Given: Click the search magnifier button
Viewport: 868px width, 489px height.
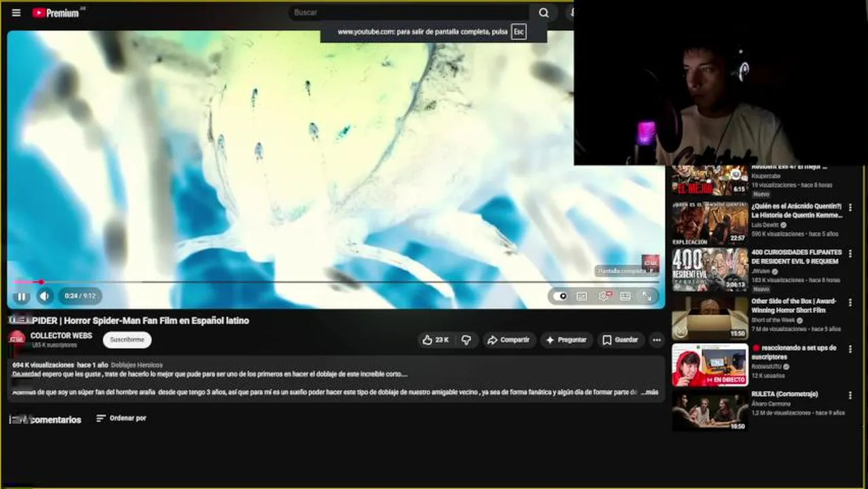Looking at the screenshot, I should 543,12.
